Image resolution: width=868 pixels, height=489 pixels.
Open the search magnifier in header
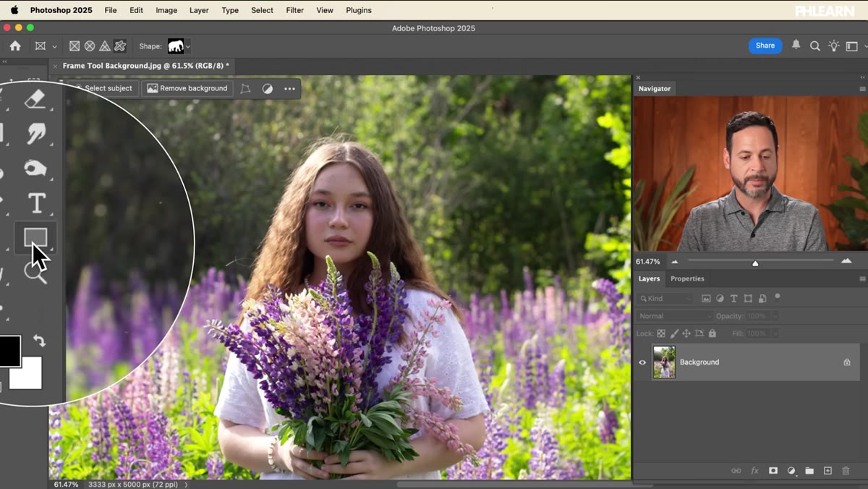(814, 46)
